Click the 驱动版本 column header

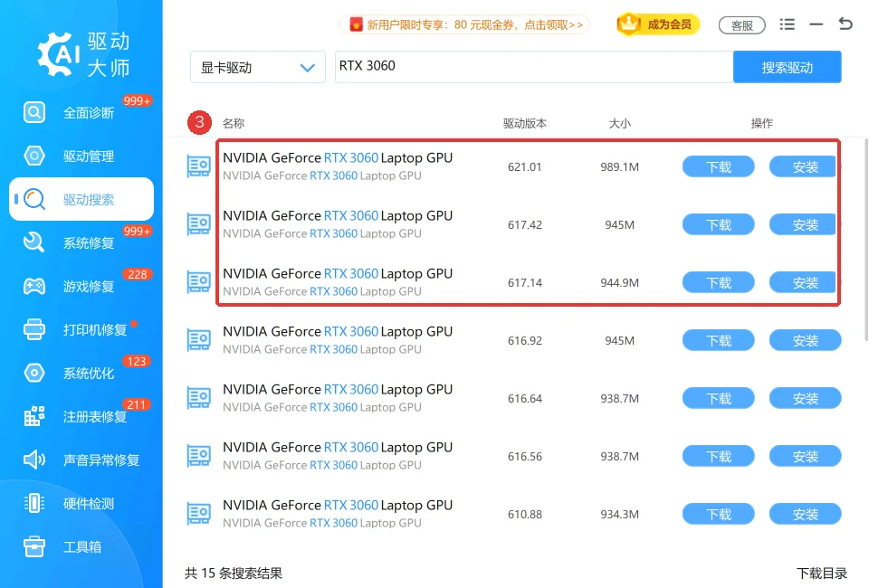click(524, 123)
